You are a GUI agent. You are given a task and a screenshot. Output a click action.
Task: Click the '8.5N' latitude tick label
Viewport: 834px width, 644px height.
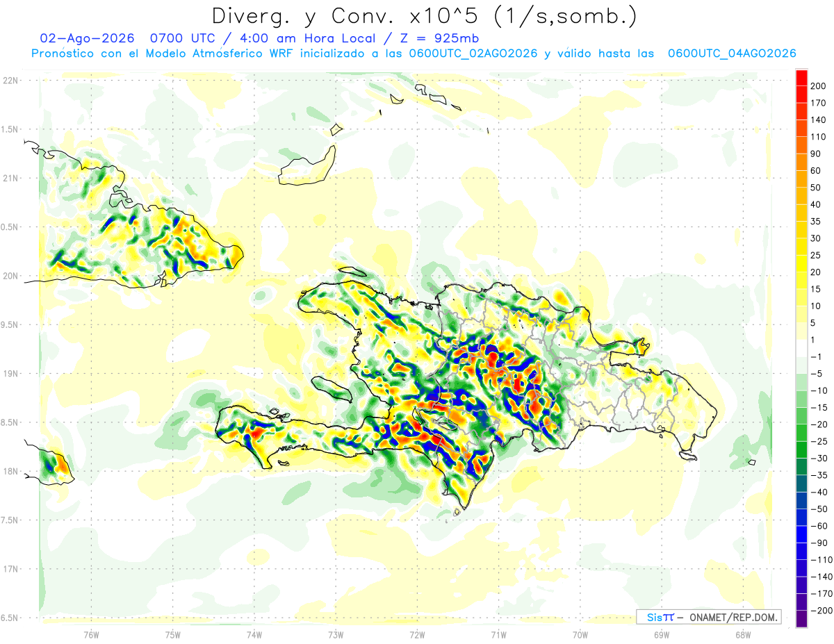click(x=10, y=422)
